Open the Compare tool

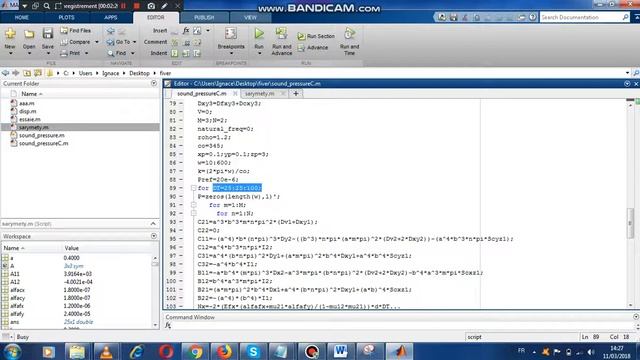tap(76, 42)
